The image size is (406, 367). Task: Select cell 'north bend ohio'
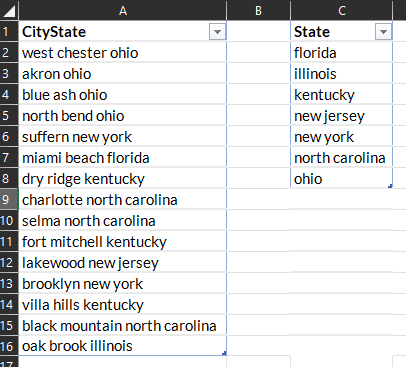pyautogui.click(x=123, y=116)
